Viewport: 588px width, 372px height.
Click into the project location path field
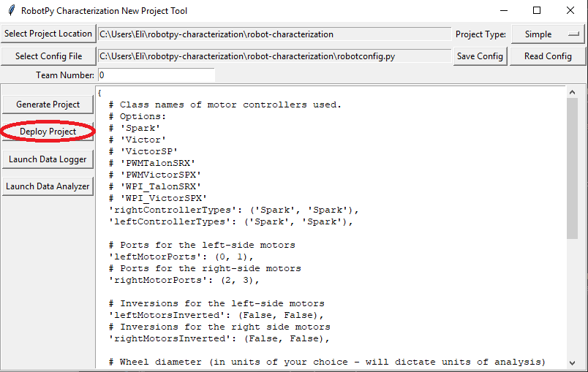[x=274, y=34]
